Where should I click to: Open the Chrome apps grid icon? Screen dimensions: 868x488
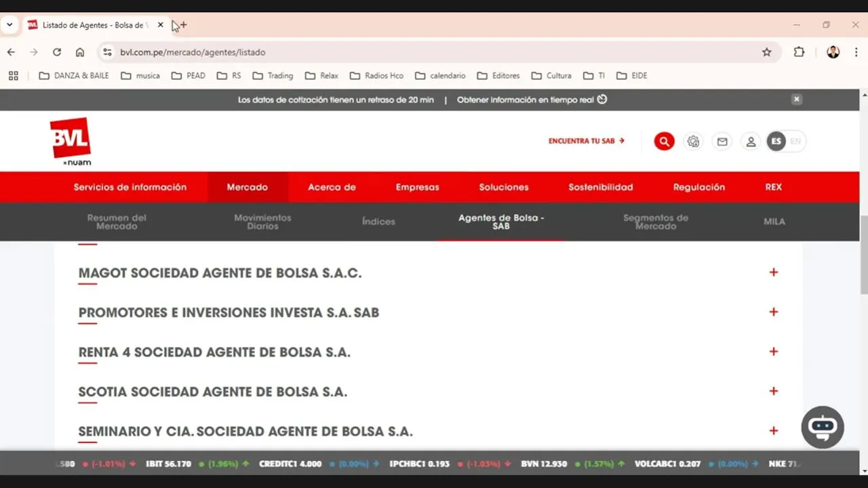(x=13, y=76)
